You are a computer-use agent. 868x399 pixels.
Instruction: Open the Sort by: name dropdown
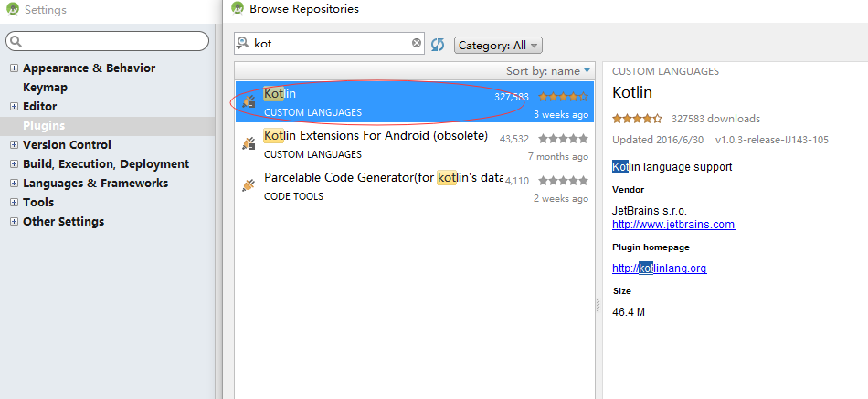tap(548, 71)
